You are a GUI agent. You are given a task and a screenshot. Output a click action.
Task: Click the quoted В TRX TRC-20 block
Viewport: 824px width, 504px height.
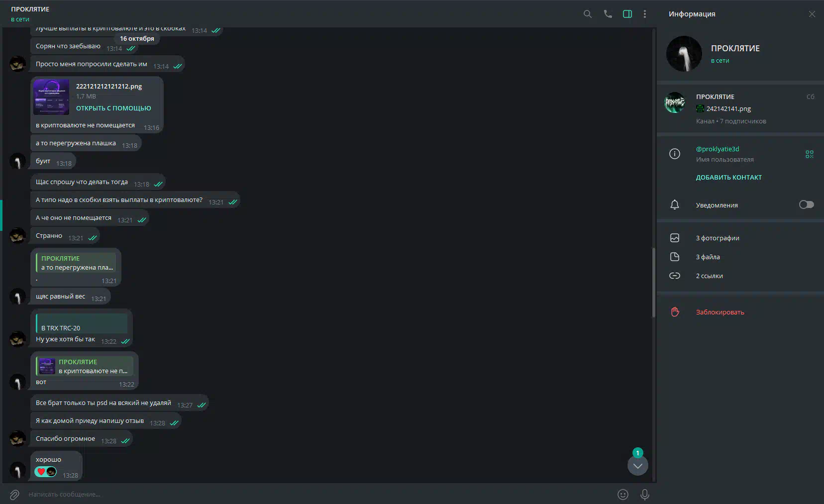click(81, 323)
